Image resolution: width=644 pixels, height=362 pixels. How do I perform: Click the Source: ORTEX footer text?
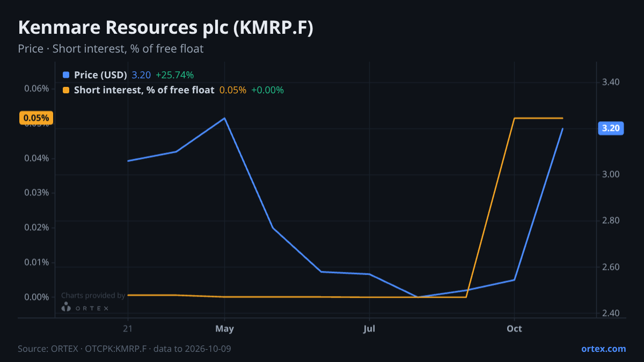tap(125, 349)
